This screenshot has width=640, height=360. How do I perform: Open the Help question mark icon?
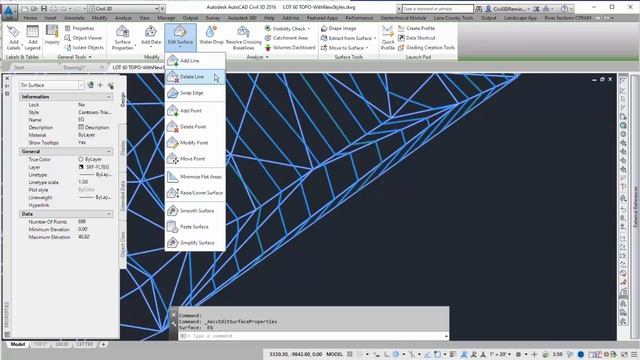(x=564, y=8)
